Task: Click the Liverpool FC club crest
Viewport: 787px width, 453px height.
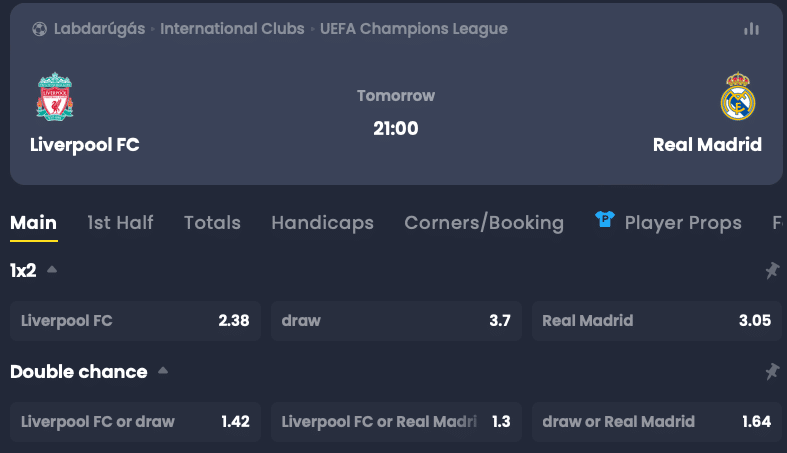Action: click(x=54, y=98)
